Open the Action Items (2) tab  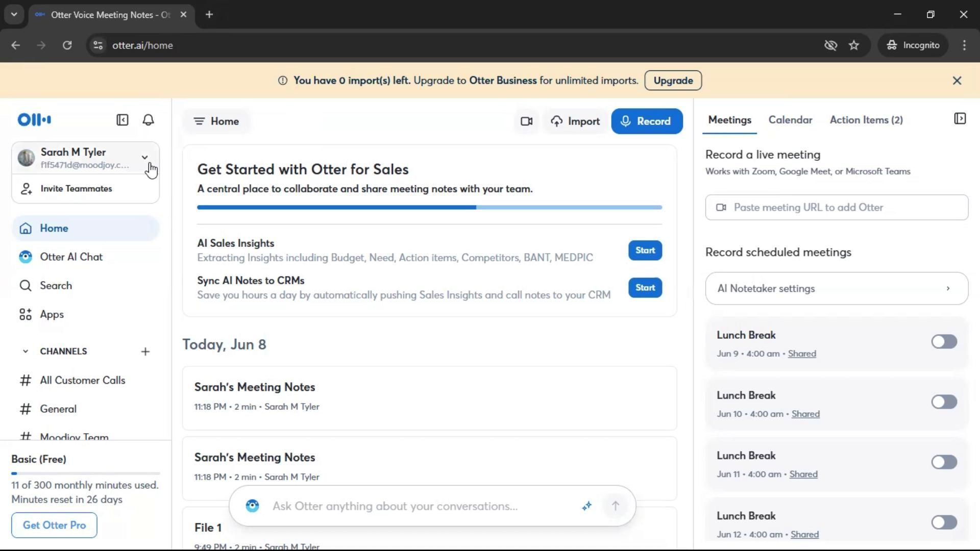pos(866,120)
